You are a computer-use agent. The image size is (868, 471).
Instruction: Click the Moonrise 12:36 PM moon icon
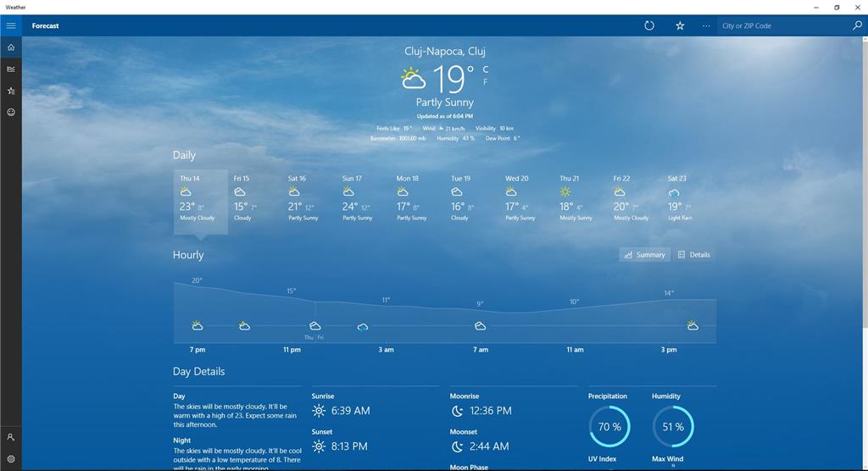coord(457,411)
